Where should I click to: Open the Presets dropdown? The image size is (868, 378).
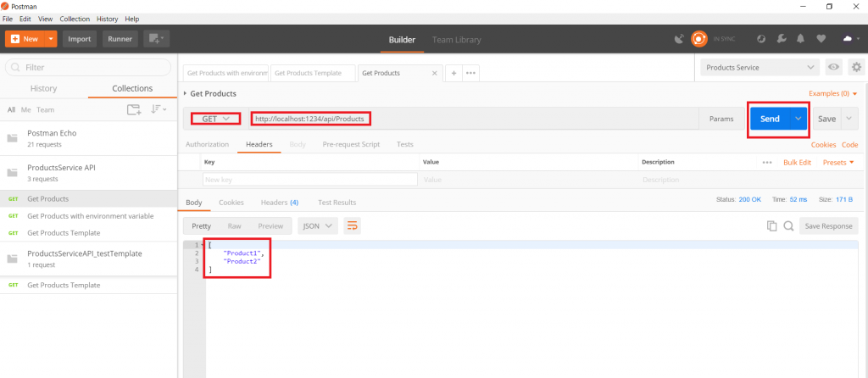[x=838, y=162]
